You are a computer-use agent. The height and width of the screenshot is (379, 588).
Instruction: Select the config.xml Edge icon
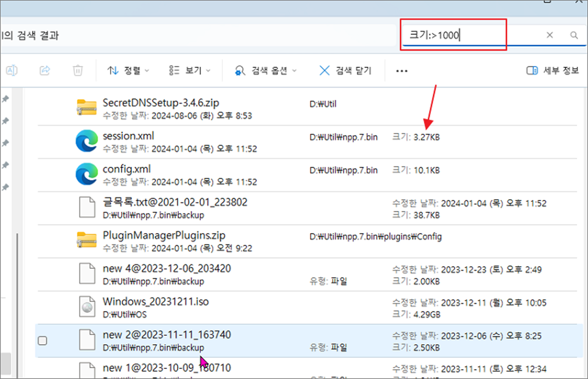click(x=87, y=174)
